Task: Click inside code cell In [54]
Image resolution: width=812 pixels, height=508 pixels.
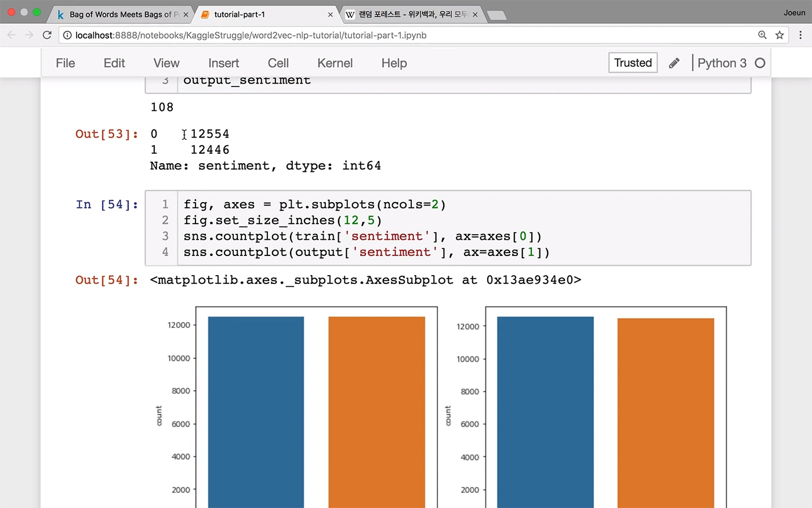Action: point(448,228)
